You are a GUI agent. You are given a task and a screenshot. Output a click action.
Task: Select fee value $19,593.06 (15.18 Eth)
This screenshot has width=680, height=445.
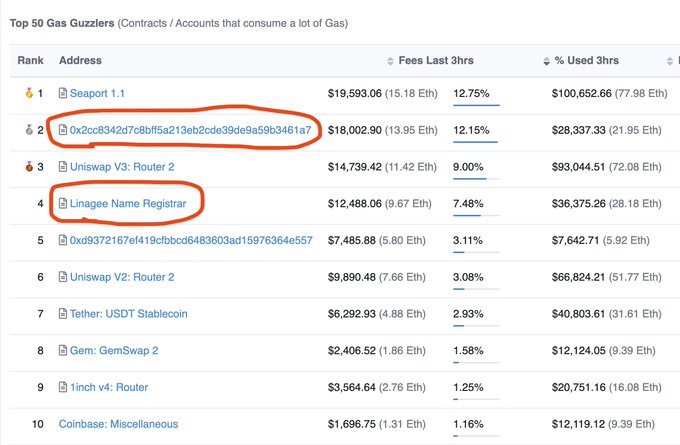pos(382,93)
